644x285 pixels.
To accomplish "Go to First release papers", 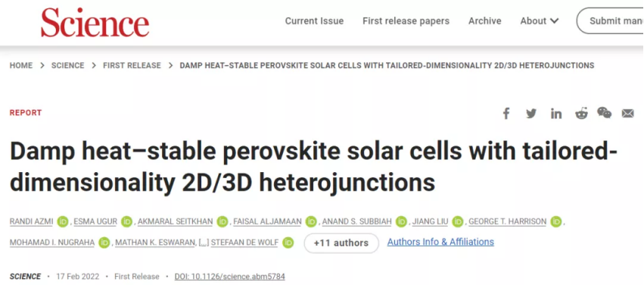I will 406,21.
